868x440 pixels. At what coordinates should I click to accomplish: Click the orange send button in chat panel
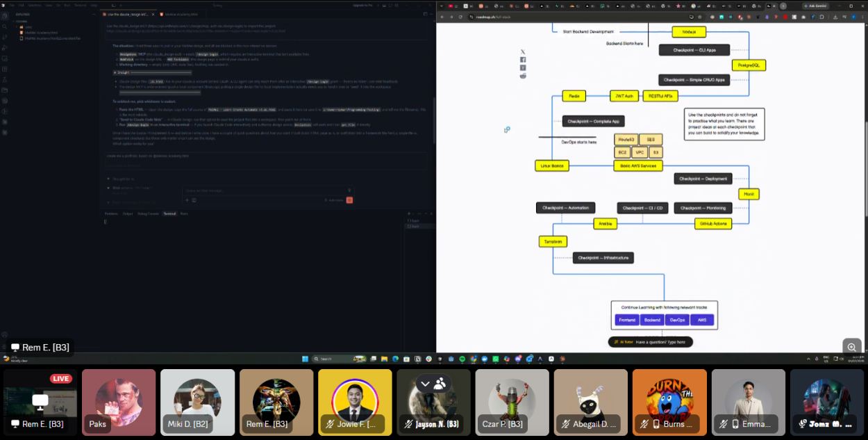(x=349, y=199)
